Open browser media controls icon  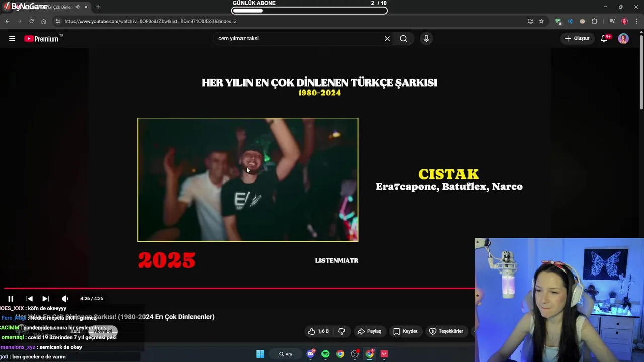pos(612,21)
